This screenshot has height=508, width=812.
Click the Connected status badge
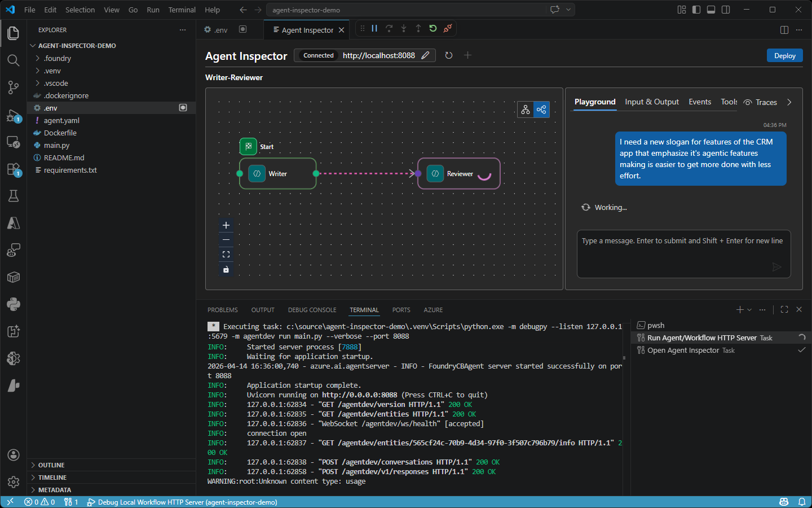[317, 55]
